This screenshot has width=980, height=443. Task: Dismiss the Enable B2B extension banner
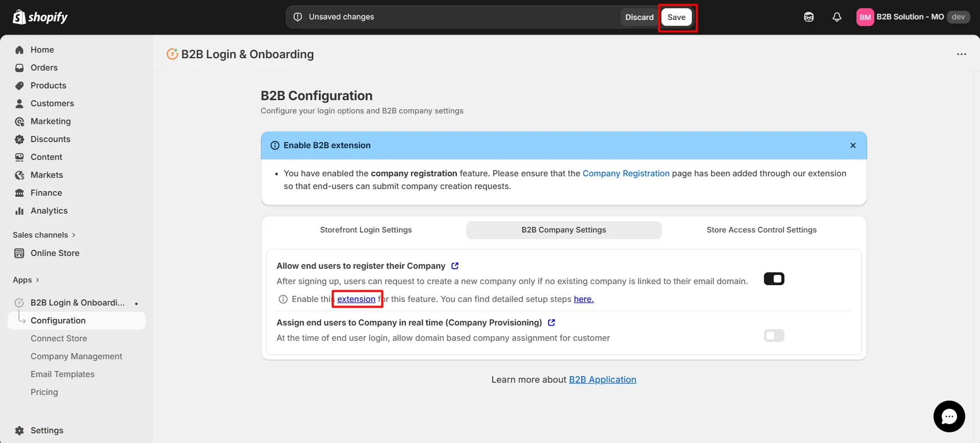click(853, 145)
